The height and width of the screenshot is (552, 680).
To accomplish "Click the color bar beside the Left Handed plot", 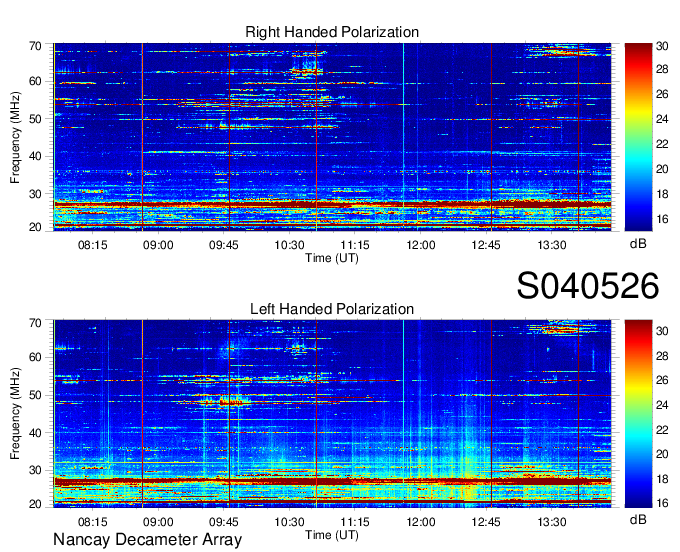I will click(x=638, y=414).
